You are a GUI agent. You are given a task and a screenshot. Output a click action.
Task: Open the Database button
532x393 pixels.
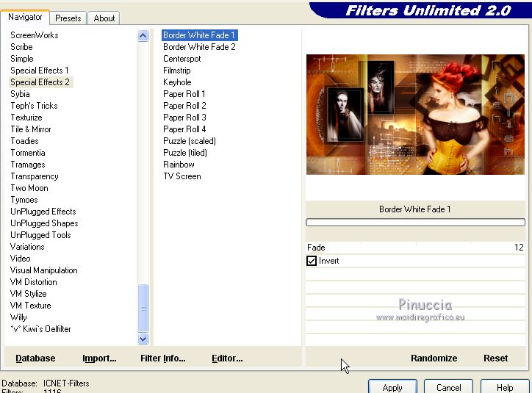tap(35, 358)
